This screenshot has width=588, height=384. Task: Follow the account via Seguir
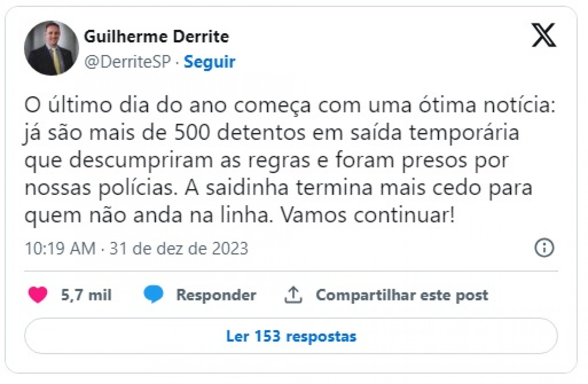209,62
